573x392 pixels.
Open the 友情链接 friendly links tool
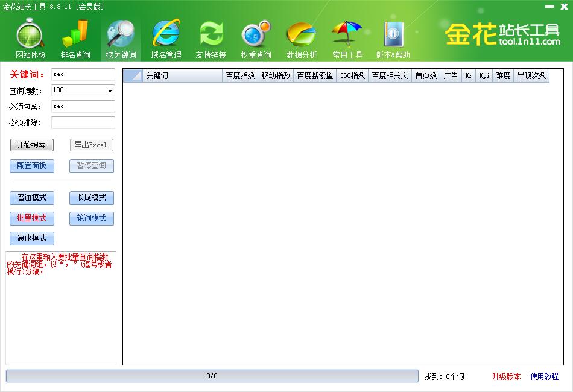click(211, 39)
